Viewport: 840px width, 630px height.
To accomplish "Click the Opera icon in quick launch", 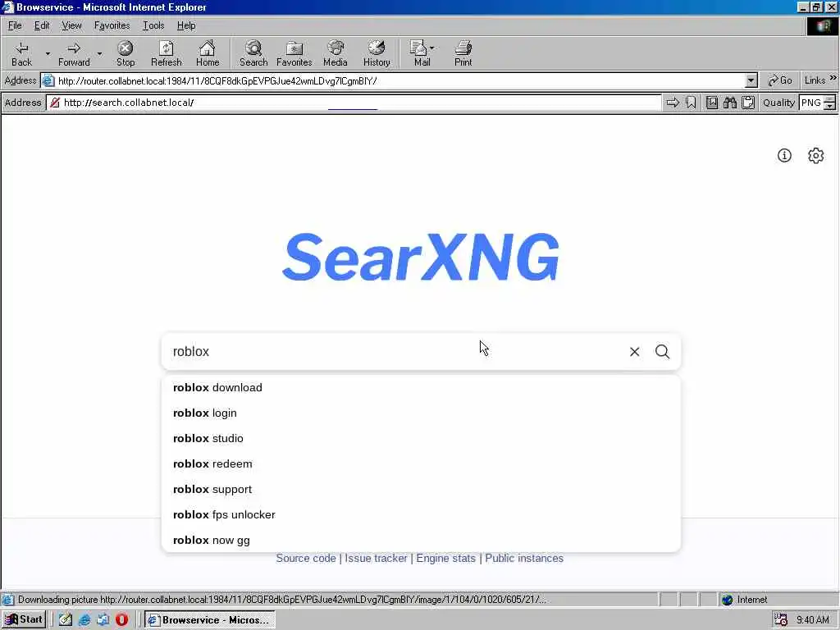I will [x=121, y=620].
